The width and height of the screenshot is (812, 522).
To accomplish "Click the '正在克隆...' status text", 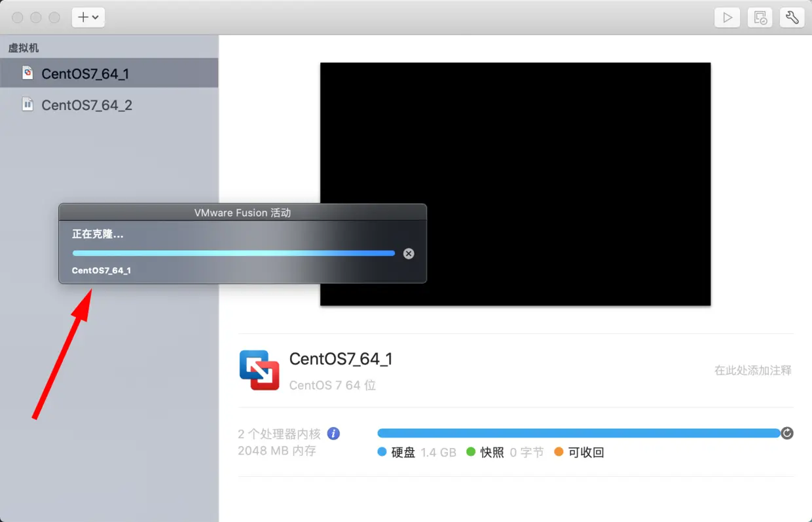I will tap(98, 234).
